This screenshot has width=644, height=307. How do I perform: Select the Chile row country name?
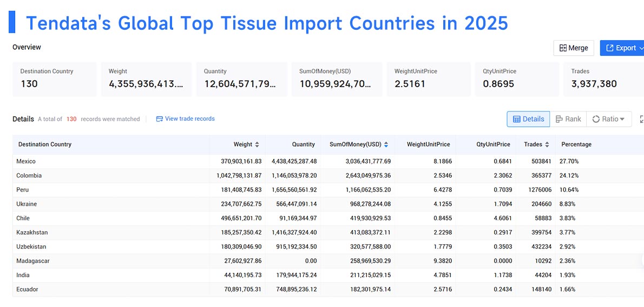click(23, 218)
